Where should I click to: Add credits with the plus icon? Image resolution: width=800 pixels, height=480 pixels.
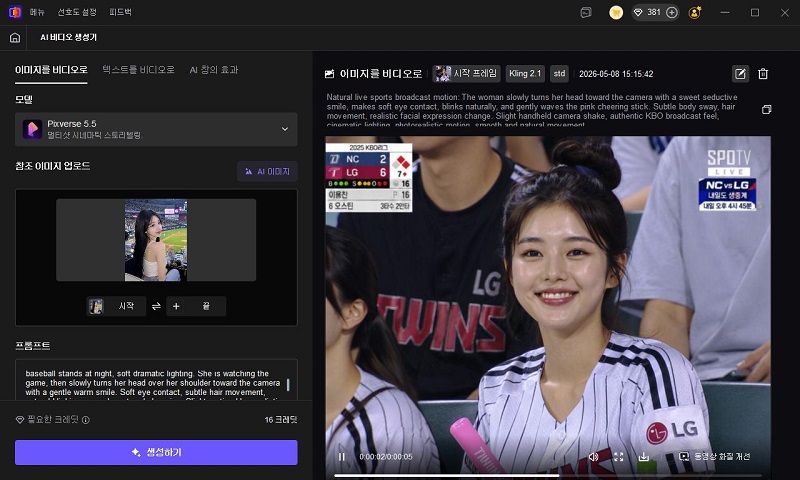click(672, 13)
